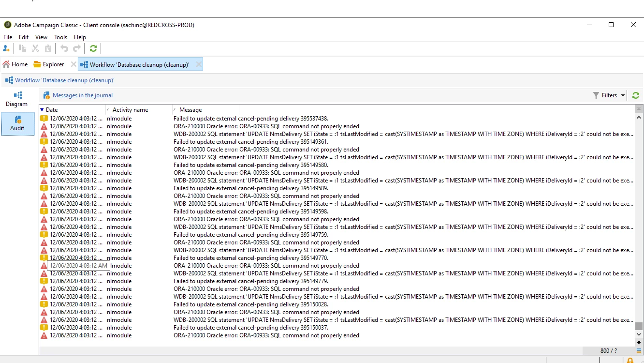Select the message for delivery 395537438
This screenshot has height=363, width=644.
click(x=251, y=119)
